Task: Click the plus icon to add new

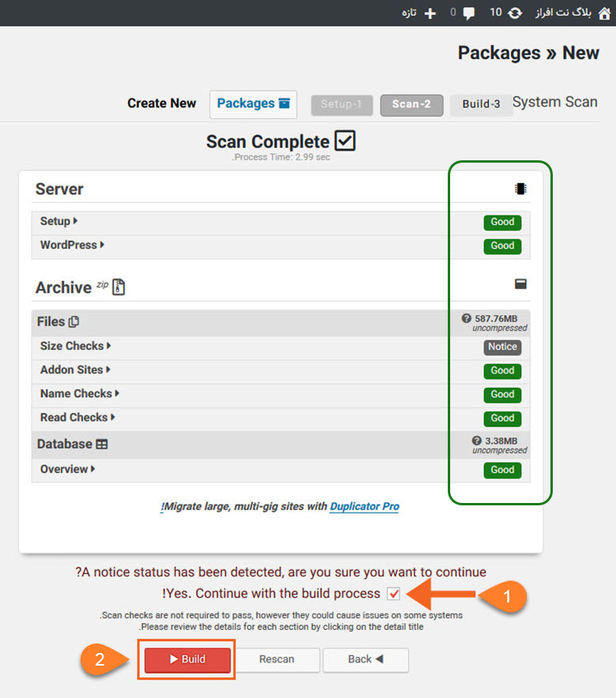Action: pos(430,13)
